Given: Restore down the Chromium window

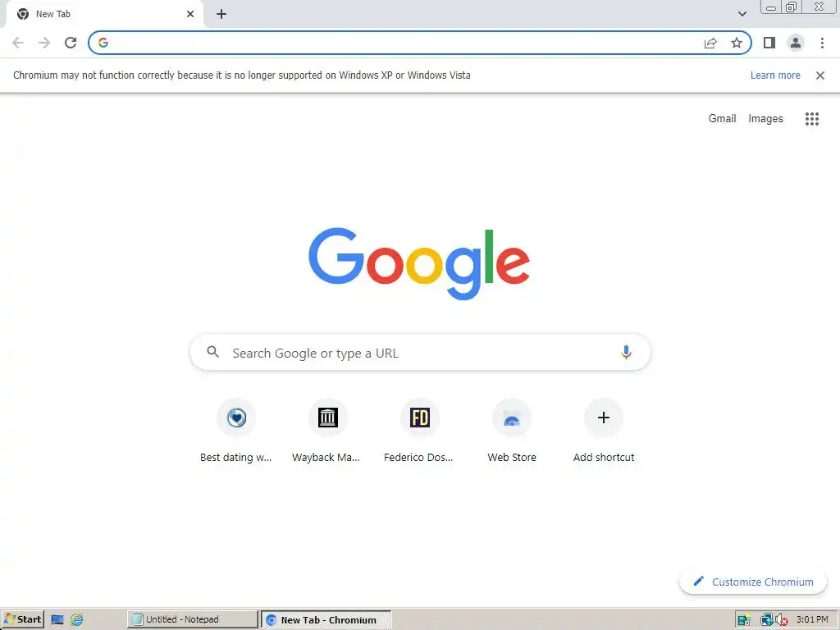Looking at the screenshot, I should (x=791, y=7).
